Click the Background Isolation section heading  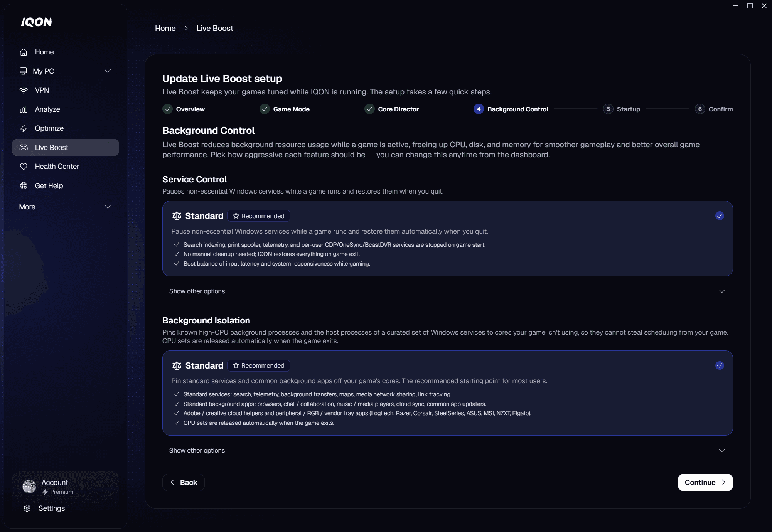pyautogui.click(x=206, y=320)
